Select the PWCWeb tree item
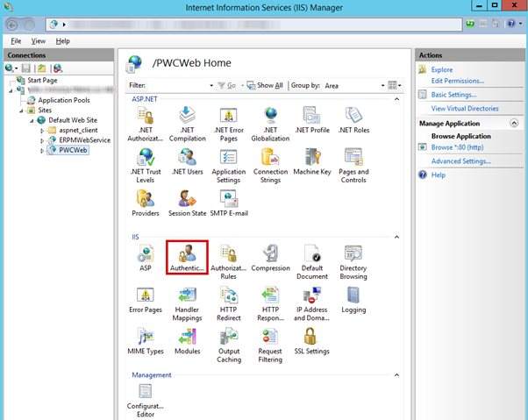This screenshot has height=420, width=528. (73, 150)
